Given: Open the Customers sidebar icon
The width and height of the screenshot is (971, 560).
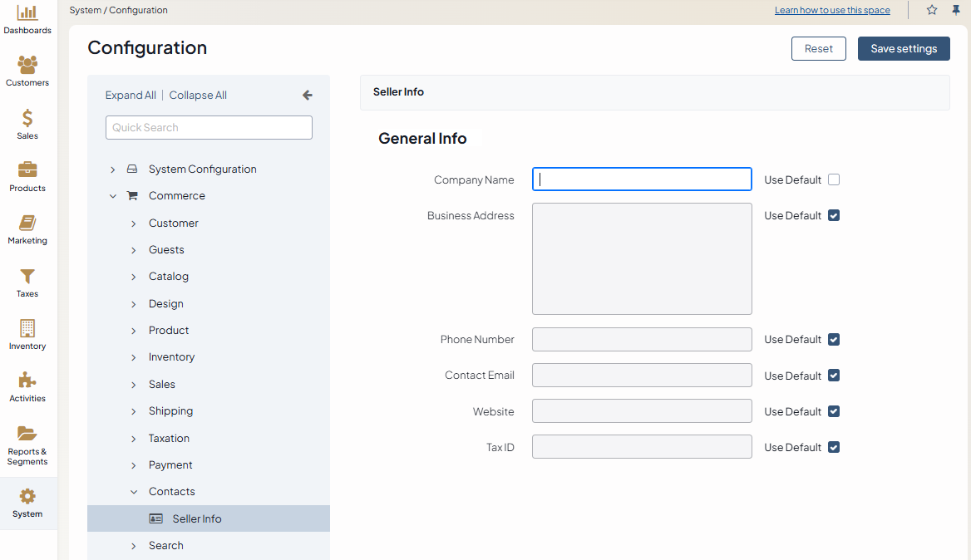Looking at the screenshot, I should point(27,66).
